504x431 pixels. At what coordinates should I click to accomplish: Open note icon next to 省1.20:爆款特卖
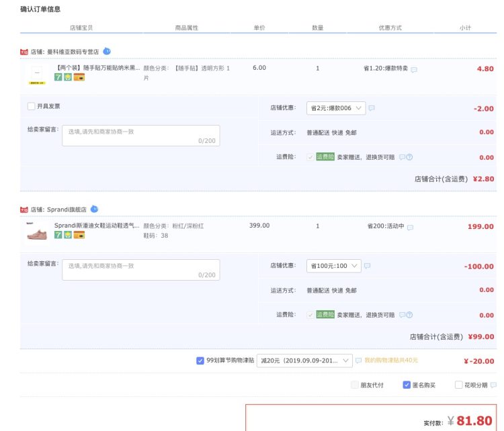[x=414, y=69]
